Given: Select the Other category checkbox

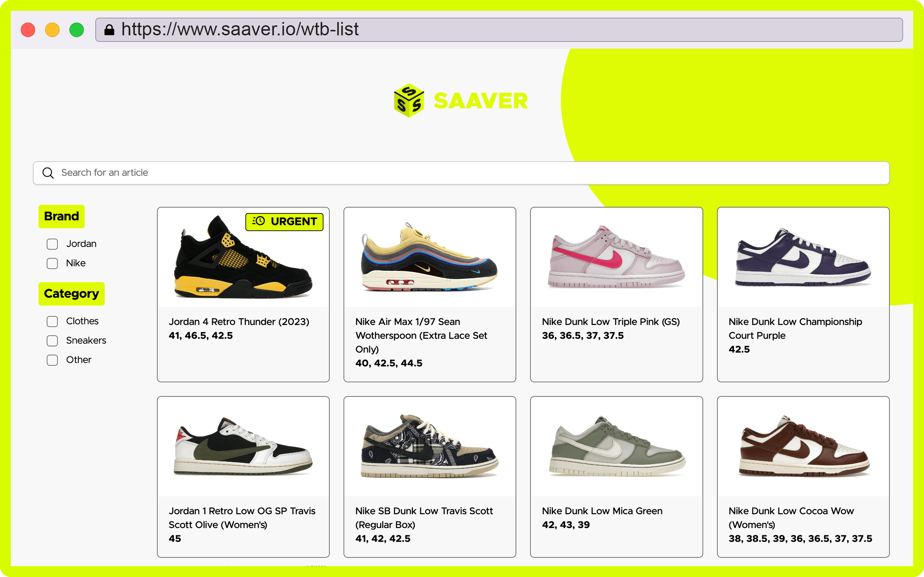Looking at the screenshot, I should [x=52, y=360].
